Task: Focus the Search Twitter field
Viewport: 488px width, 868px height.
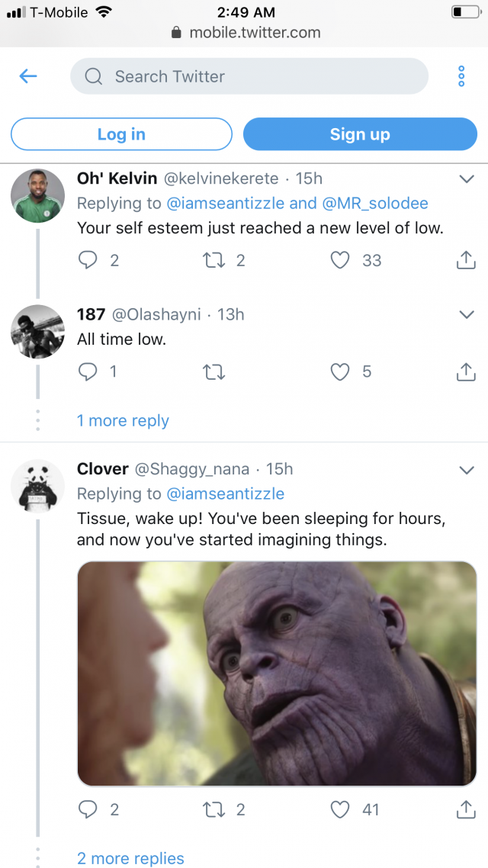Action: coord(249,76)
